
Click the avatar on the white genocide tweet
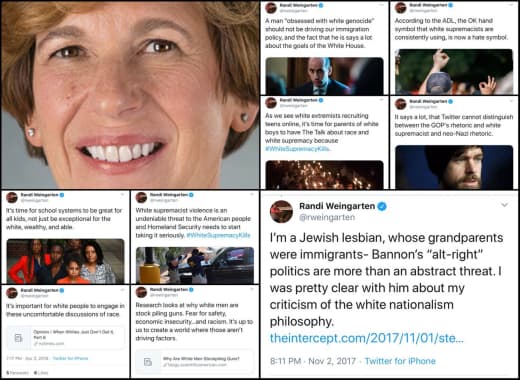pyautogui.click(x=271, y=7)
